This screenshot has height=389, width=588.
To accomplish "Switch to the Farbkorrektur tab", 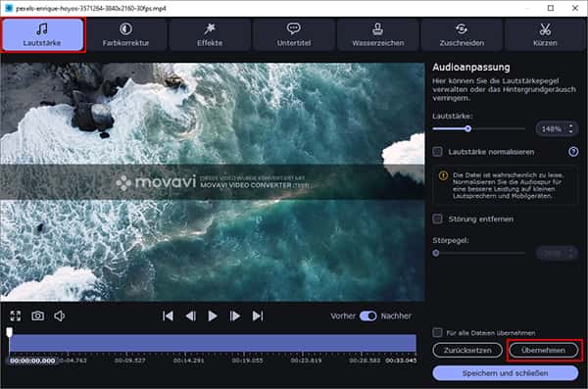I will pos(126,35).
